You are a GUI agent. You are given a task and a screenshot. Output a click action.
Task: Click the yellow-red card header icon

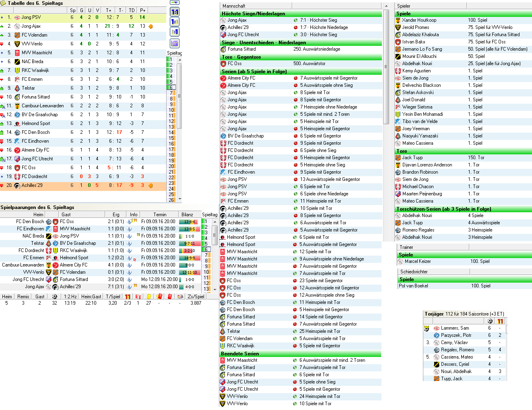pyautogui.click(x=159, y=297)
